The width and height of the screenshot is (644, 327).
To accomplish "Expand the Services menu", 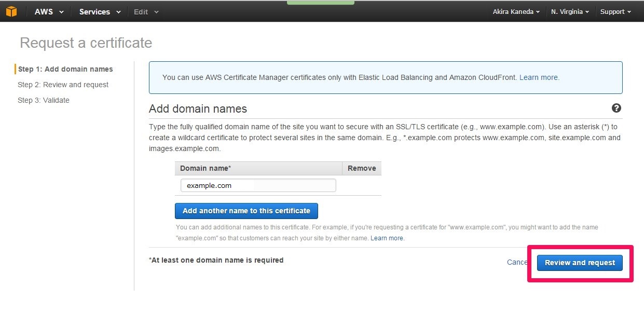I will (100, 11).
